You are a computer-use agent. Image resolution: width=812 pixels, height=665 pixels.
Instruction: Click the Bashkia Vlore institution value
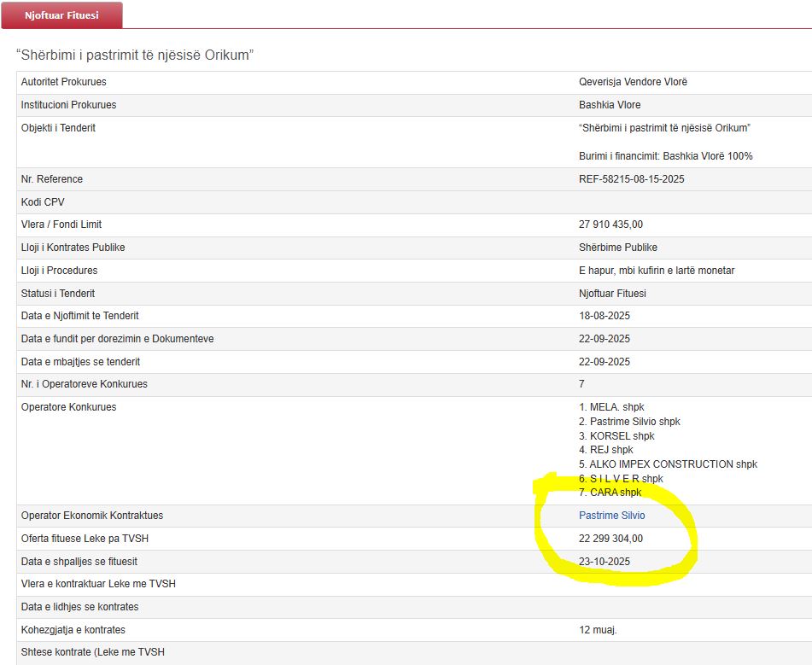[610, 105]
